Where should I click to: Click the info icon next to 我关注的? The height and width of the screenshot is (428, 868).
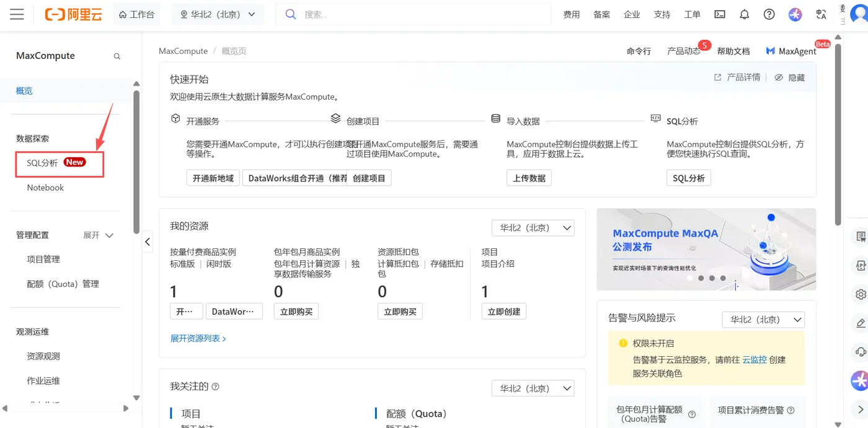pyautogui.click(x=215, y=387)
